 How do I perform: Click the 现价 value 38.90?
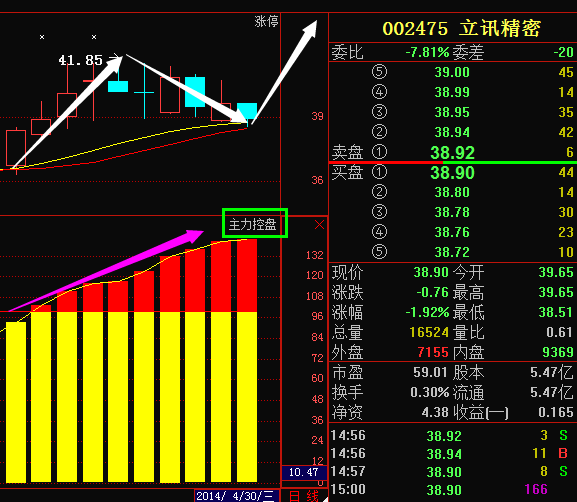[x=431, y=272]
